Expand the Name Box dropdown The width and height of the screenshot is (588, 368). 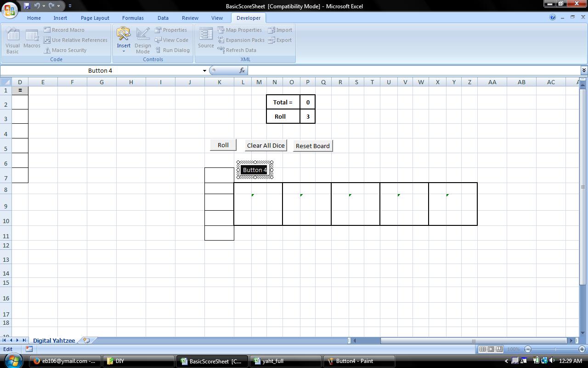204,70
